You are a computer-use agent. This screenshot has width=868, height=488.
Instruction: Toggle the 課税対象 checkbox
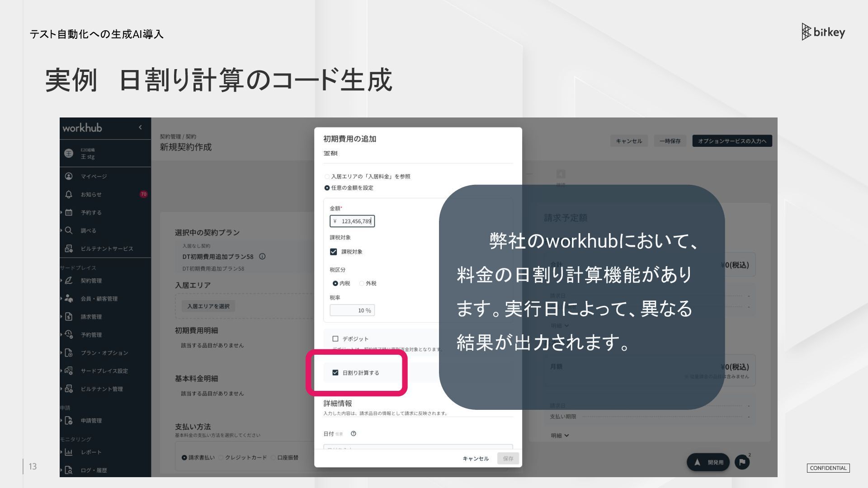pos(334,252)
